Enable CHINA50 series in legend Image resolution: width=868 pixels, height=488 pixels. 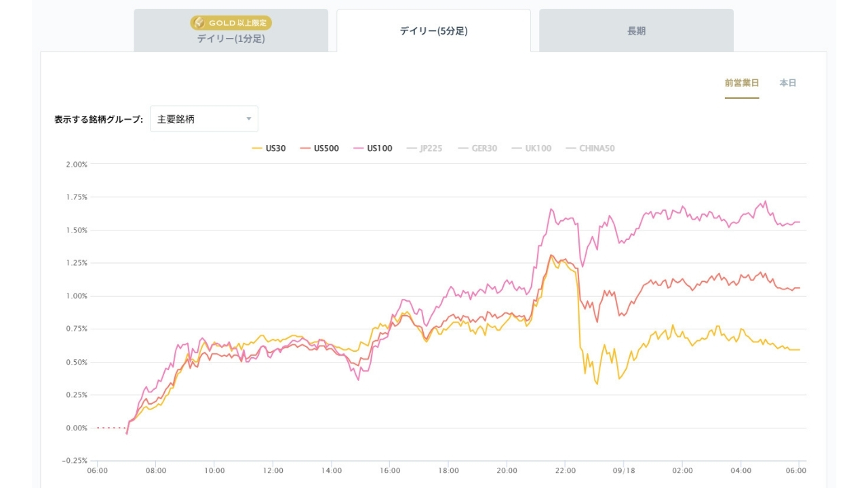tap(589, 148)
